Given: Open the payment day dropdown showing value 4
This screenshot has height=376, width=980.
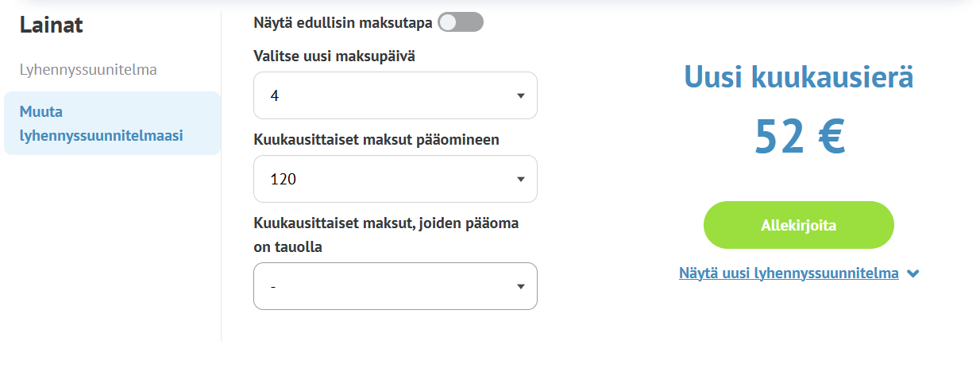Looking at the screenshot, I should (395, 96).
